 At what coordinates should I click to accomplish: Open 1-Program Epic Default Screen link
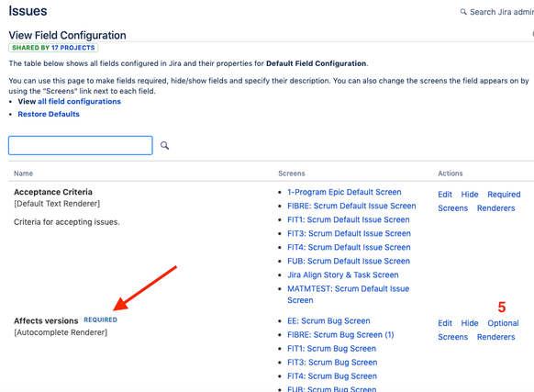[344, 192]
